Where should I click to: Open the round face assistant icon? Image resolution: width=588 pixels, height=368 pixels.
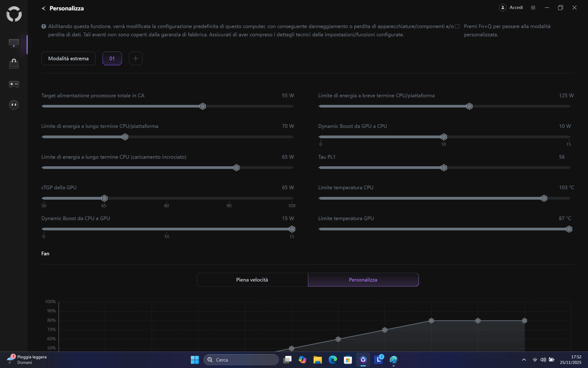click(14, 105)
